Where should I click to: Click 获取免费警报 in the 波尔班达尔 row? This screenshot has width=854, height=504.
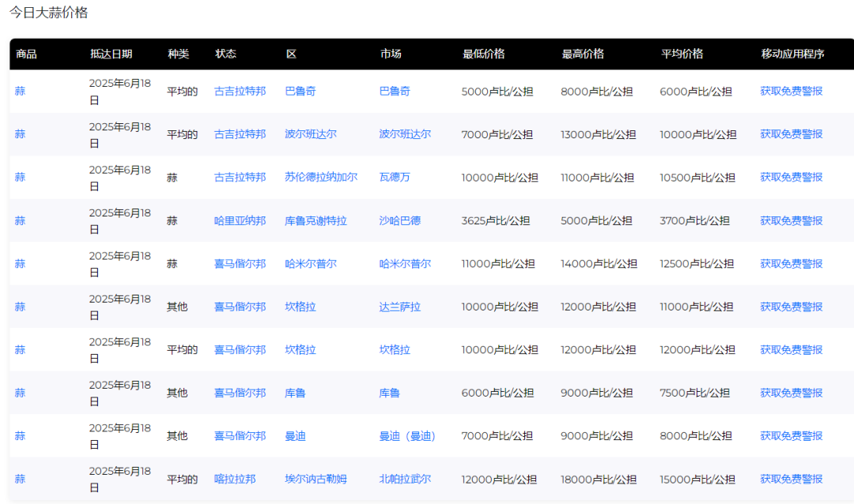pyautogui.click(x=791, y=134)
